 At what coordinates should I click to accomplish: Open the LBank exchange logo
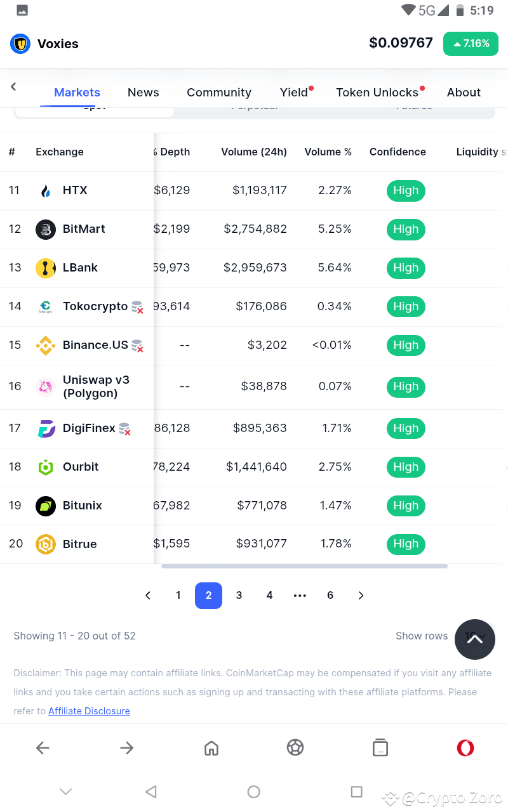tap(46, 268)
